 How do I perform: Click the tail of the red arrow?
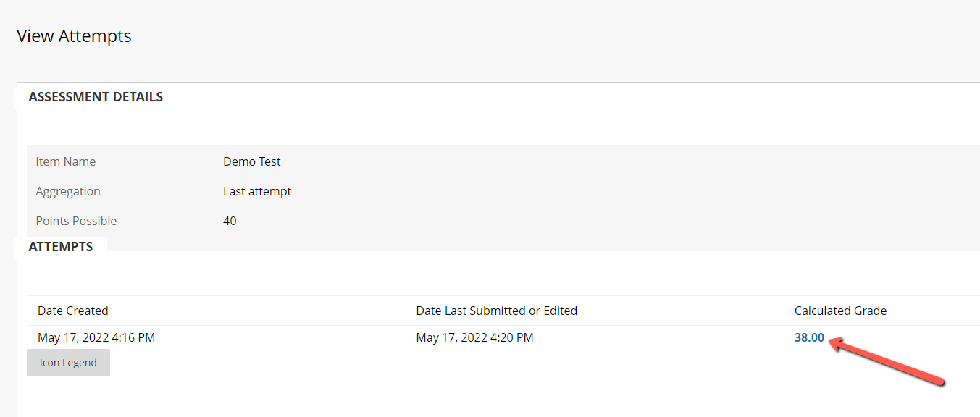coord(939,382)
